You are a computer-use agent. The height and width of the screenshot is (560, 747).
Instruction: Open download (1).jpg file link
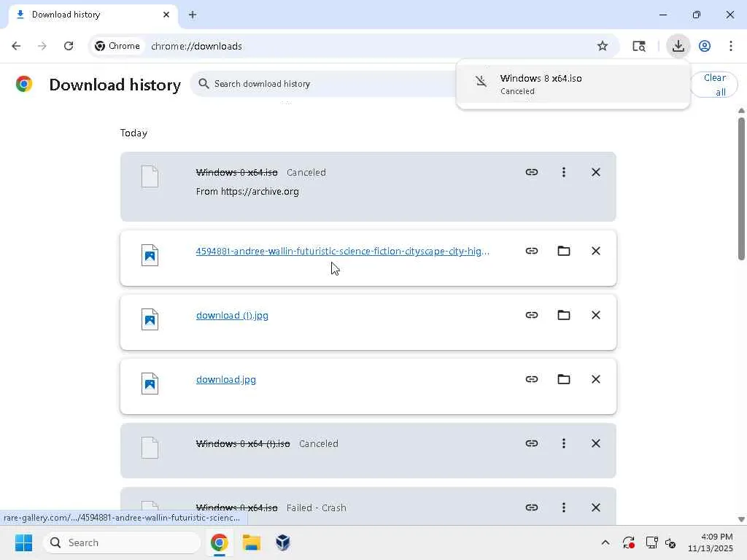(x=232, y=315)
